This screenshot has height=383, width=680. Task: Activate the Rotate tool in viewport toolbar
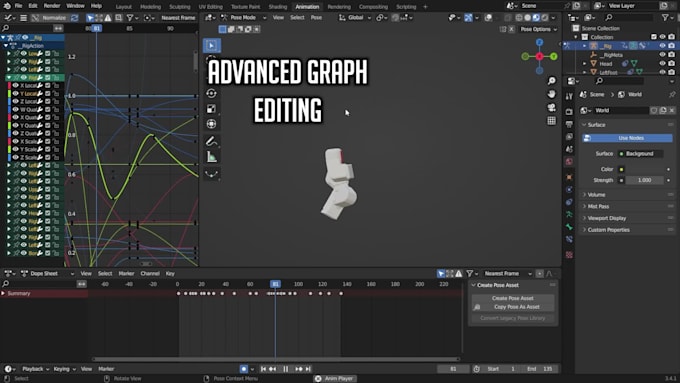click(x=212, y=93)
